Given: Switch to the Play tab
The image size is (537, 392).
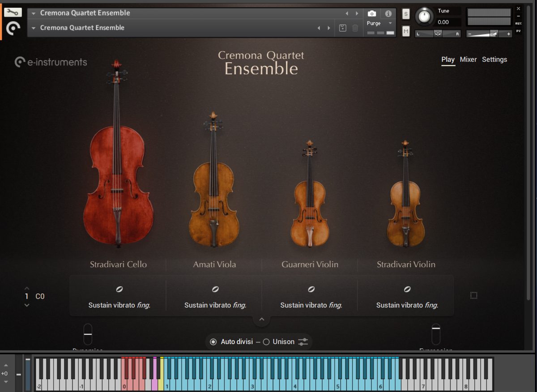Looking at the screenshot, I should point(448,60).
